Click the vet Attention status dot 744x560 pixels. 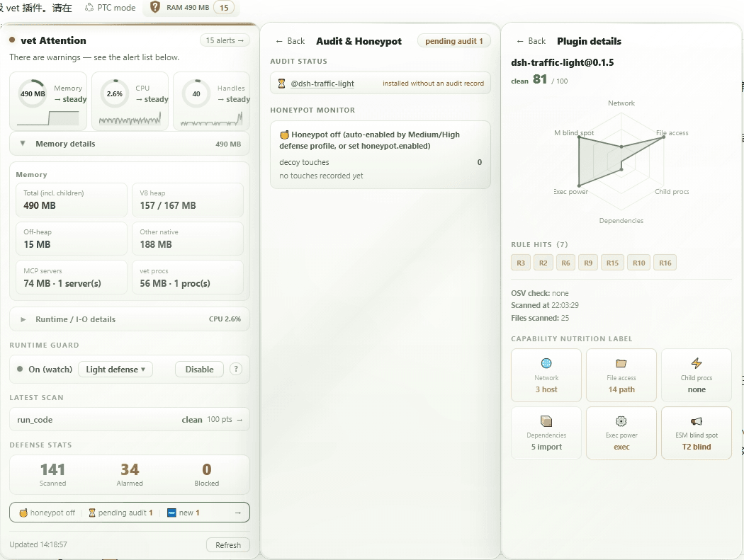[x=12, y=40]
